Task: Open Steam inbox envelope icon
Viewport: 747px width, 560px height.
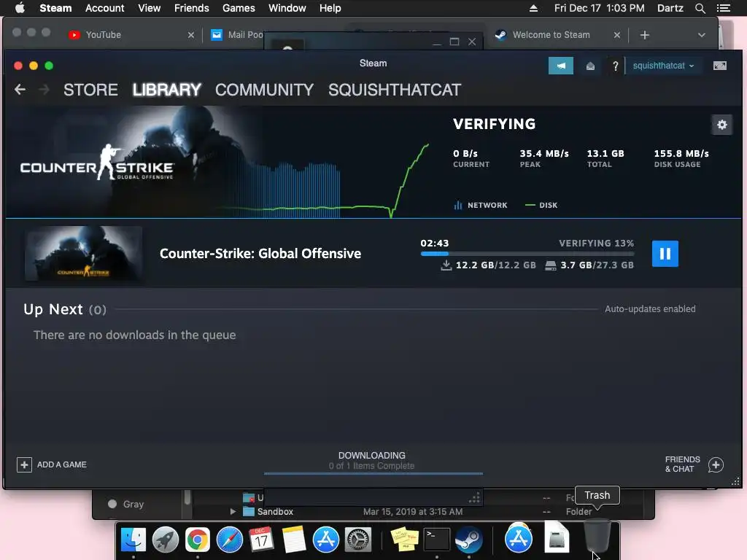Action: (x=590, y=66)
